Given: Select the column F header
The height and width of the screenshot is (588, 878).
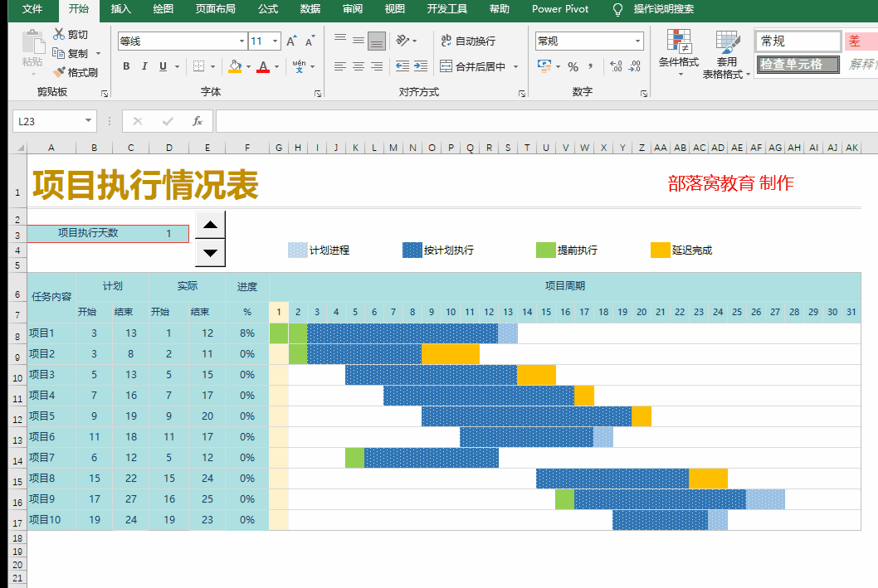Looking at the screenshot, I should click(x=247, y=148).
